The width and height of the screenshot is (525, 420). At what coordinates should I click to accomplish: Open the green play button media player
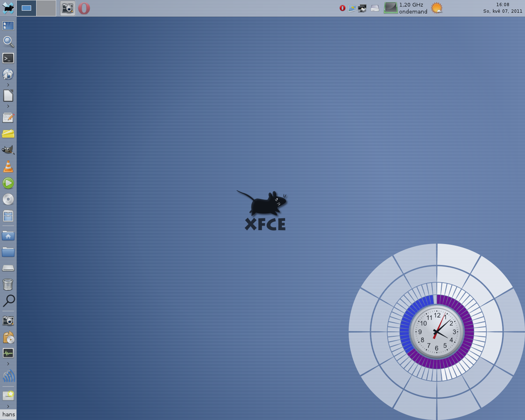(8, 183)
